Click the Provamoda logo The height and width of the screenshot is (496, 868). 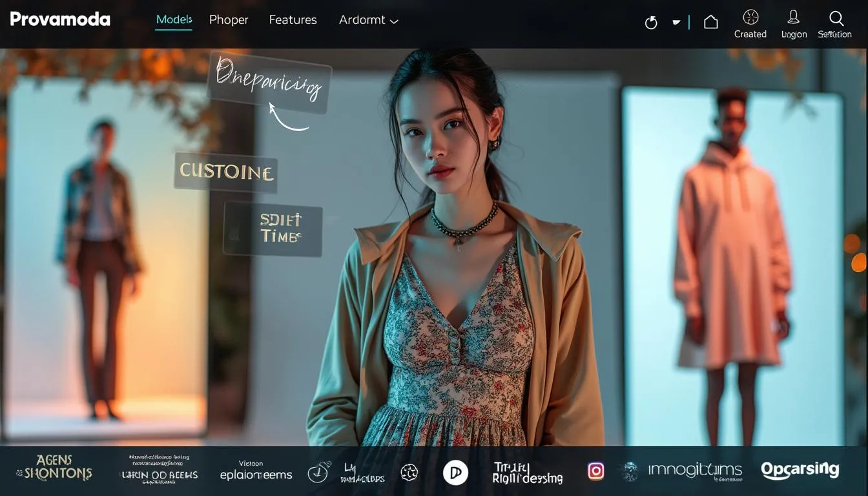tap(60, 19)
